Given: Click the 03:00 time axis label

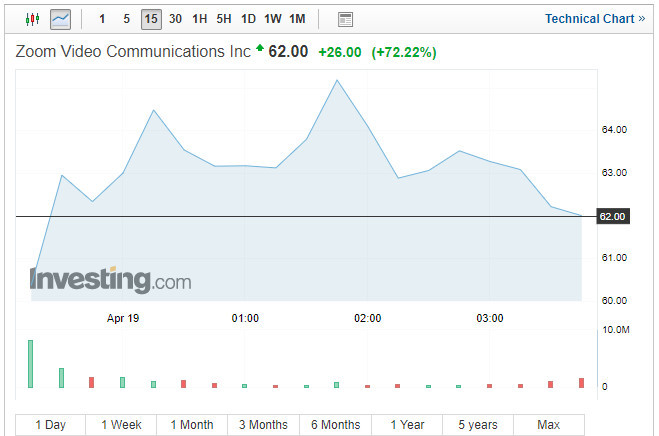Looking at the screenshot, I should tap(490, 318).
